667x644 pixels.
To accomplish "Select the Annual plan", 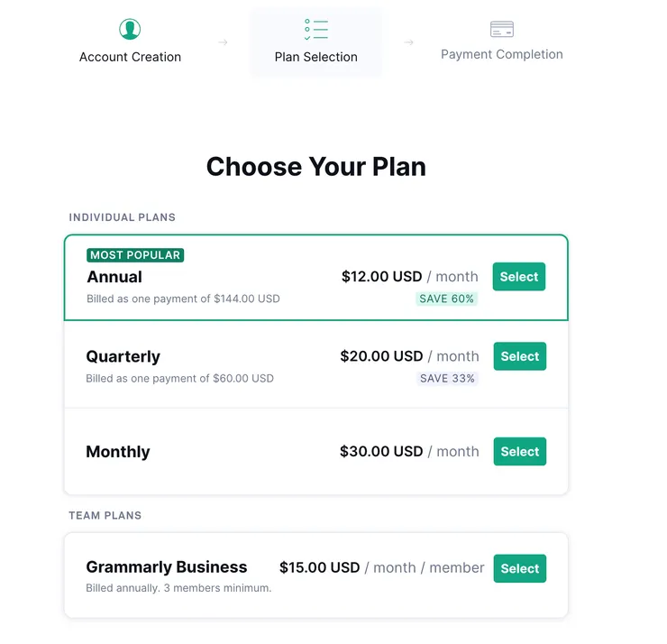I will pos(519,277).
